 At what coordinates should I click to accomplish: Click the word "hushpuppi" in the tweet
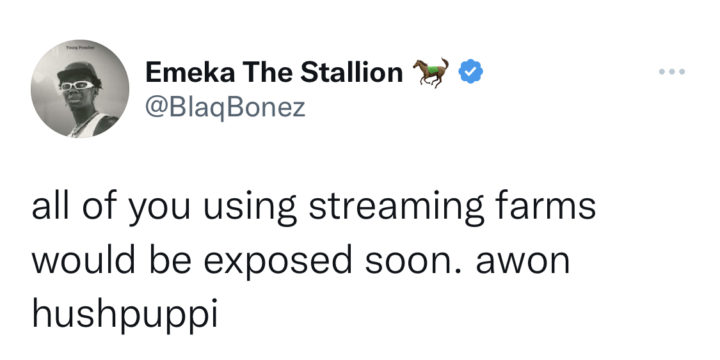pyautogui.click(x=124, y=314)
